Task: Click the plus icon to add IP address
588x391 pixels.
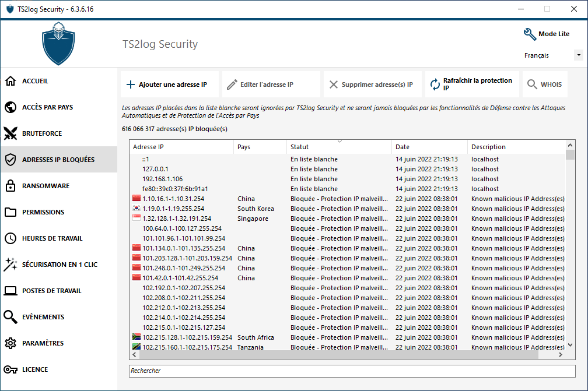Action: coord(131,84)
